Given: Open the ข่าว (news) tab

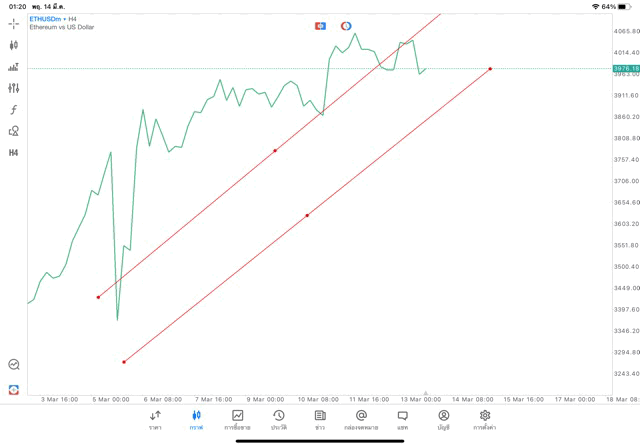Looking at the screenshot, I should [320, 418].
